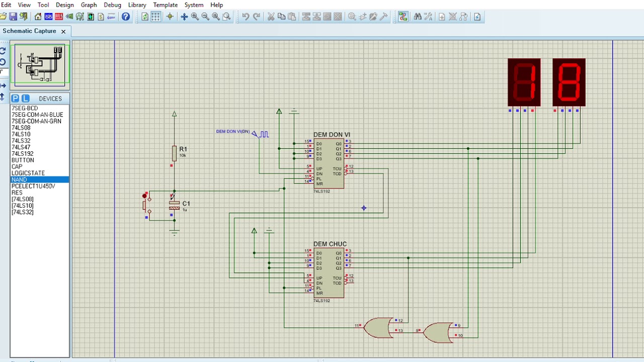Close the Schematic Capture tab

coord(63,31)
